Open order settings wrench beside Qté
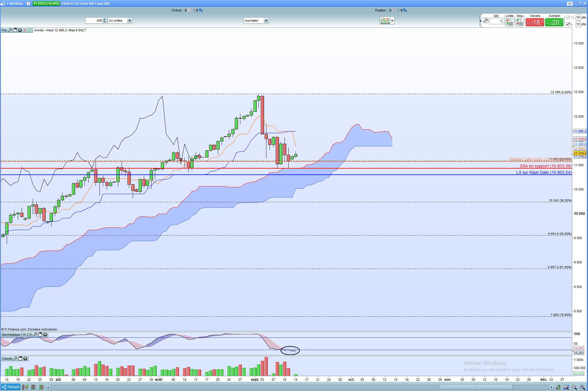 pyautogui.click(x=486, y=20)
